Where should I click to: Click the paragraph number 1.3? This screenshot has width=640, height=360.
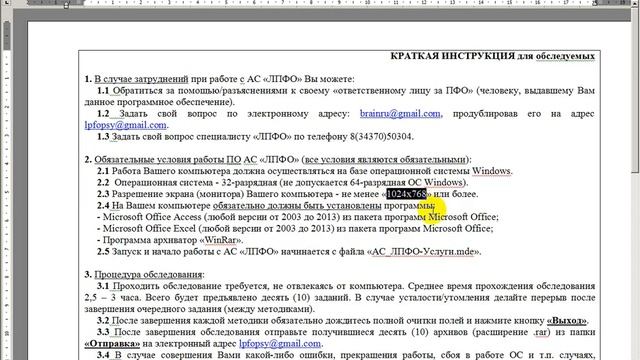tap(103, 136)
